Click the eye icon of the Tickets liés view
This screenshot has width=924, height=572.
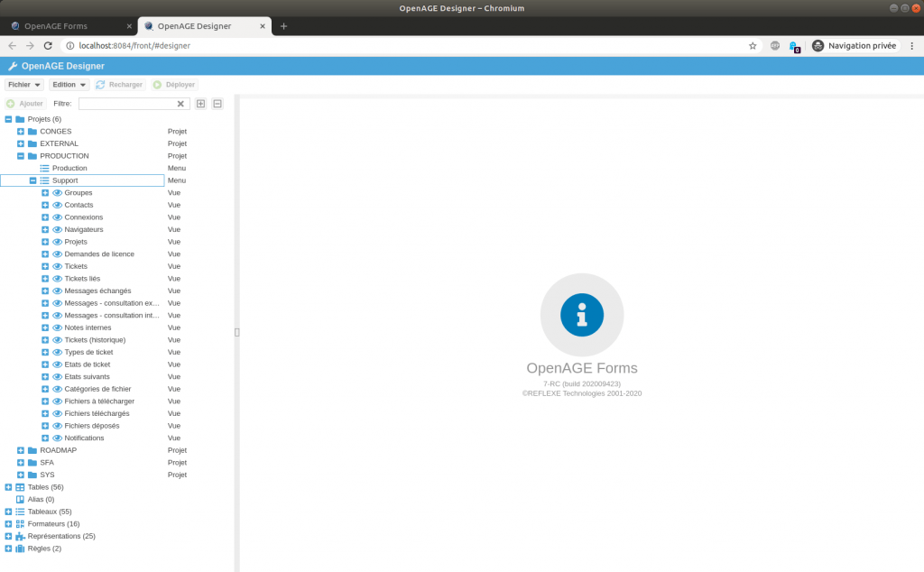[57, 279]
